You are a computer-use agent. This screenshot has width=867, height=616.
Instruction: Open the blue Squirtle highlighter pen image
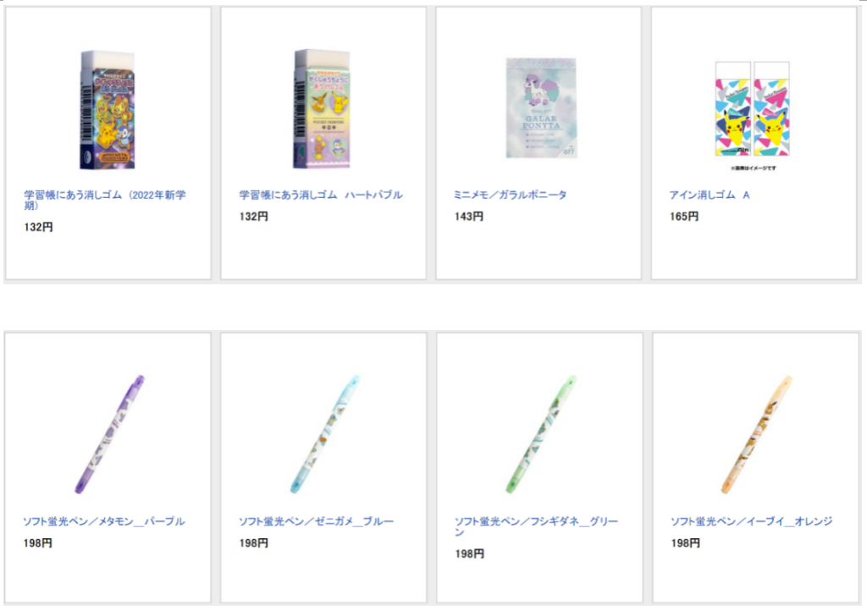324,434
